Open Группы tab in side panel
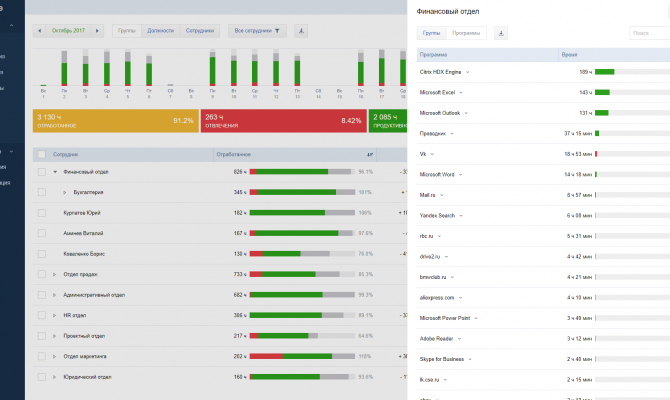 coord(432,33)
